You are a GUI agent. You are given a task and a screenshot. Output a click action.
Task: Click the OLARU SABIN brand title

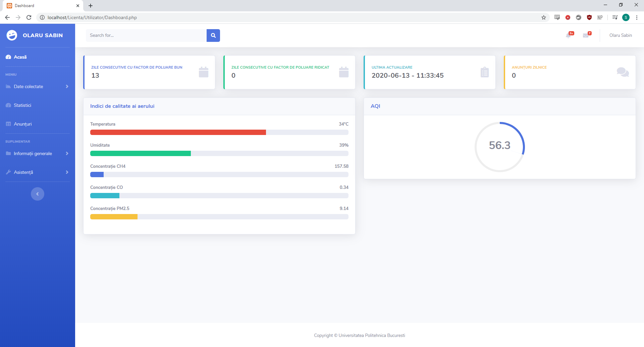tap(43, 35)
